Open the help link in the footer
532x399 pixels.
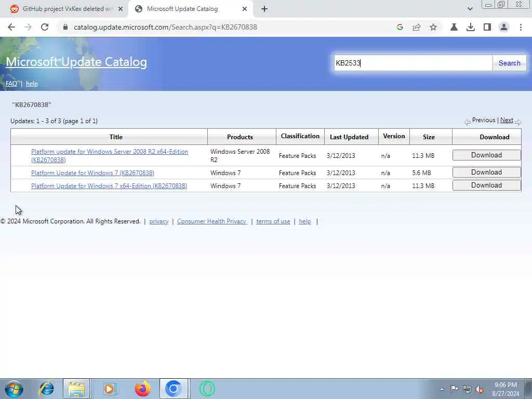tap(304, 221)
